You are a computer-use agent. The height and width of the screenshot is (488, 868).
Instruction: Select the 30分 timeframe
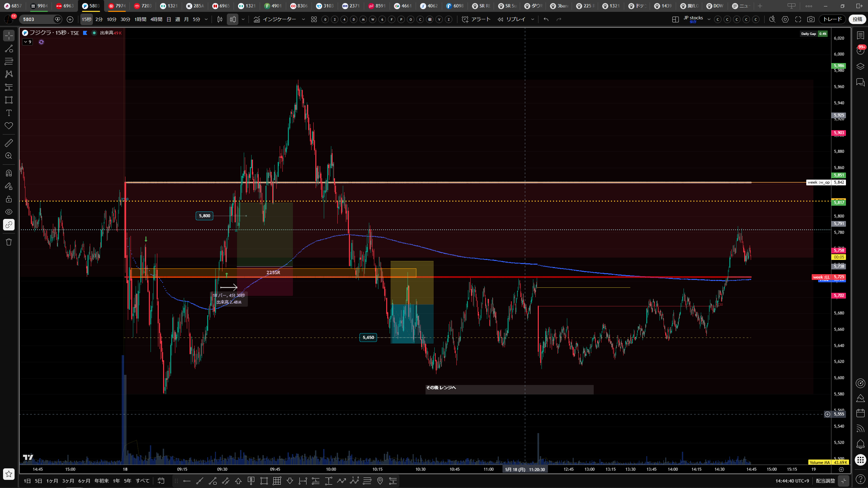click(125, 19)
